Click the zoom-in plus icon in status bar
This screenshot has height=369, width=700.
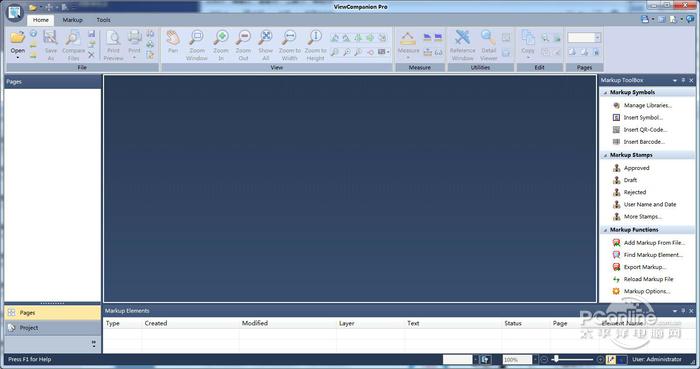600,359
